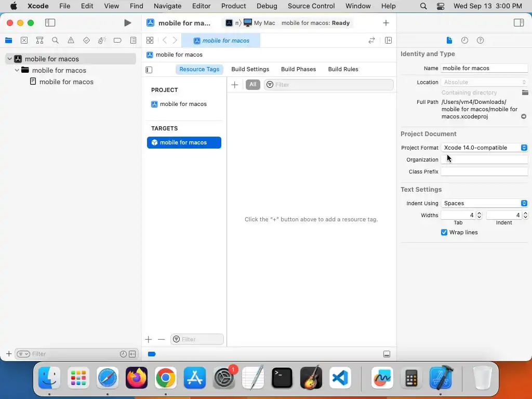Open the Debug navigator spray icon
This screenshot has height=399, width=532.
coord(102,41)
